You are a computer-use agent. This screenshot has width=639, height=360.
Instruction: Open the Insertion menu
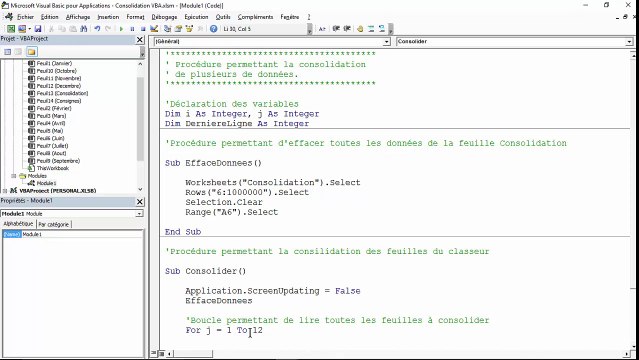[x=108, y=17]
